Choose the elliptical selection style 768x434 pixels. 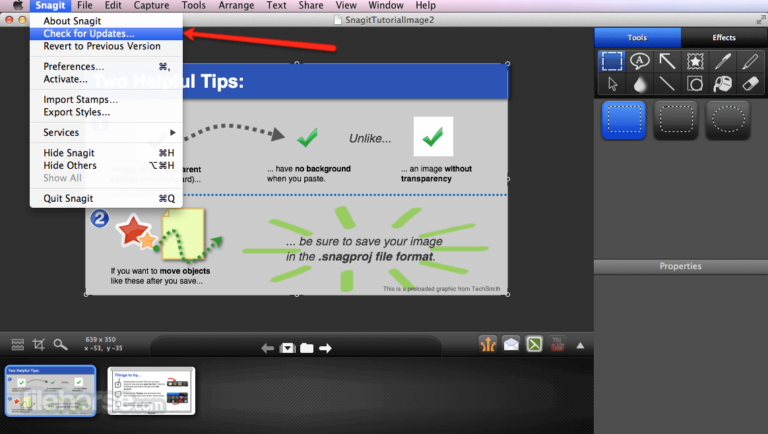tap(728, 120)
